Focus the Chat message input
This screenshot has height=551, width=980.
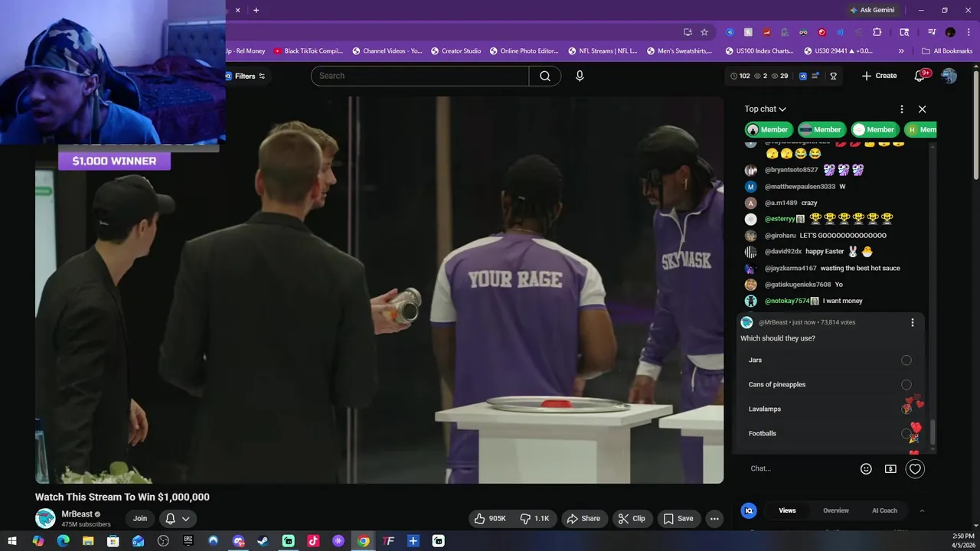point(800,468)
